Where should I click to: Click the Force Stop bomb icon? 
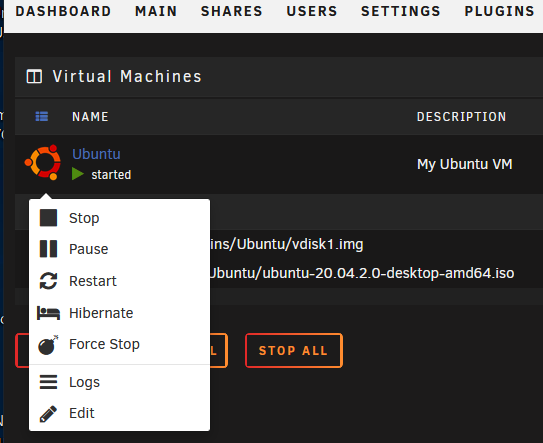coord(48,345)
